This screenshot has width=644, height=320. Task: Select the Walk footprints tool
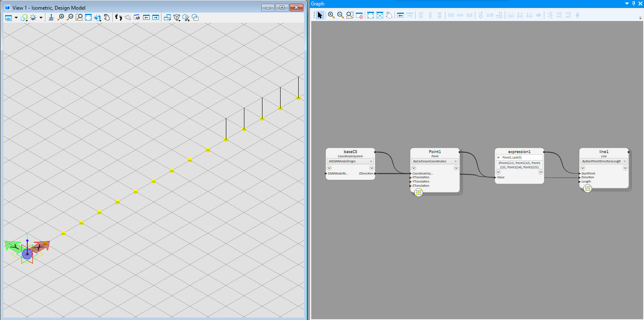[118, 18]
